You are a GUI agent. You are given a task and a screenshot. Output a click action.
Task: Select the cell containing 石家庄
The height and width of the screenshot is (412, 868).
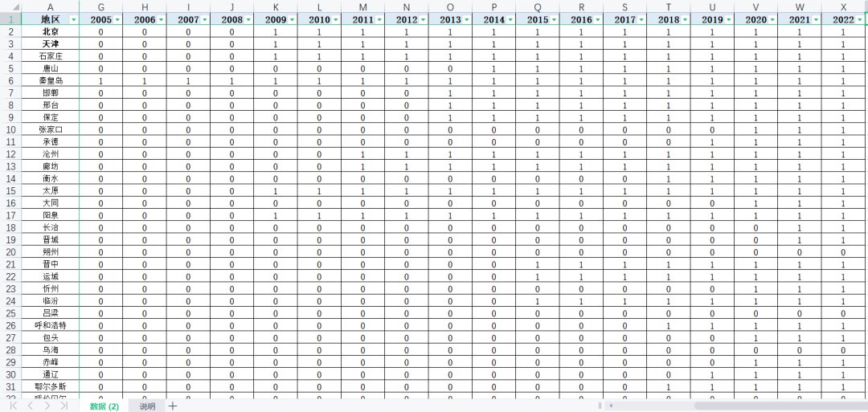[x=51, y=56]
